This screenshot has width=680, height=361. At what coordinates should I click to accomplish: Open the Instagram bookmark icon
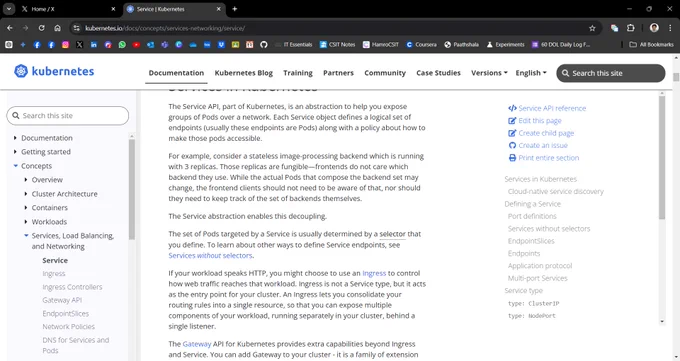pyautogui.click(x=65, y=45)
